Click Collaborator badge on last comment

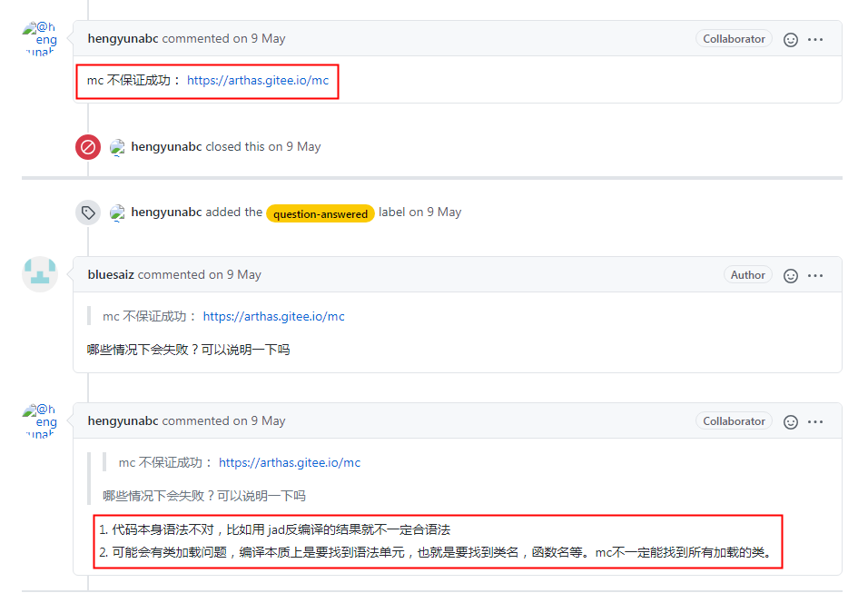point(734,420)
